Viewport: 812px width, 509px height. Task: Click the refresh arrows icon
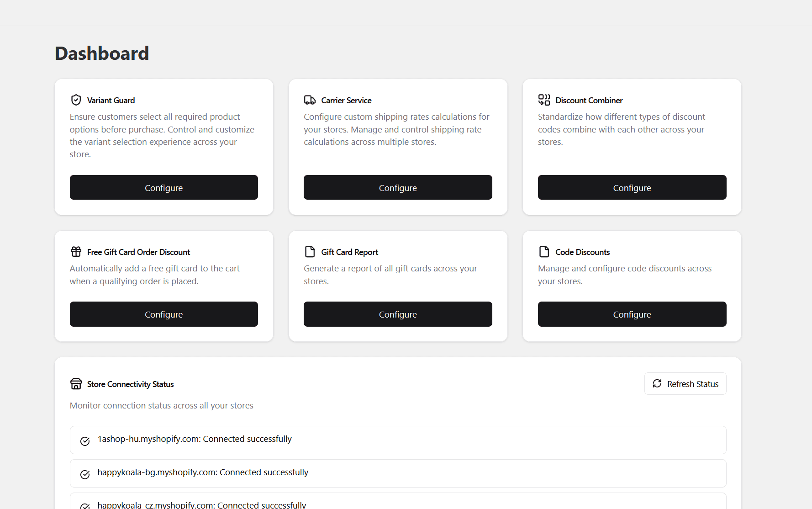tap(657, 384)
